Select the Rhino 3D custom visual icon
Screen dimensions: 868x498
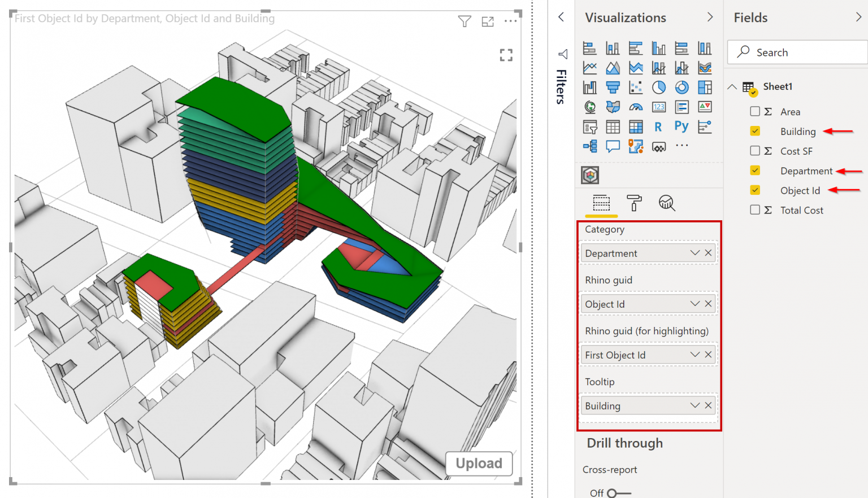(590, 175)
